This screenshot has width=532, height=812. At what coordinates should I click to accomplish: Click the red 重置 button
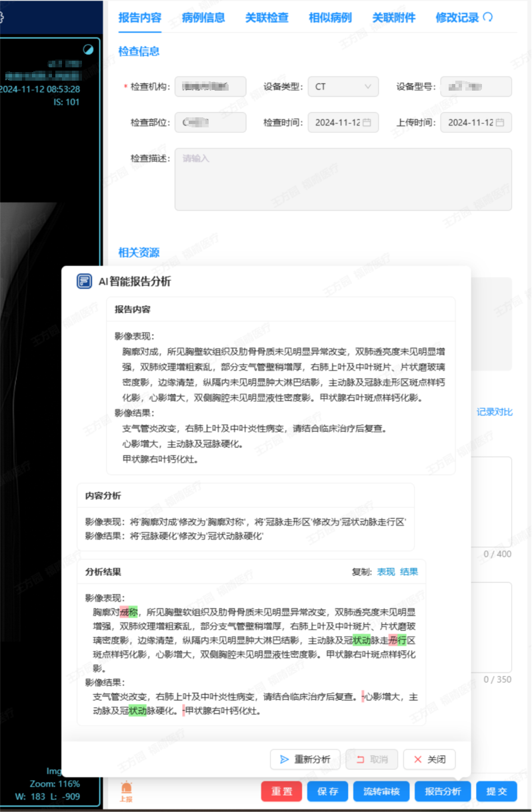(281, 791)
